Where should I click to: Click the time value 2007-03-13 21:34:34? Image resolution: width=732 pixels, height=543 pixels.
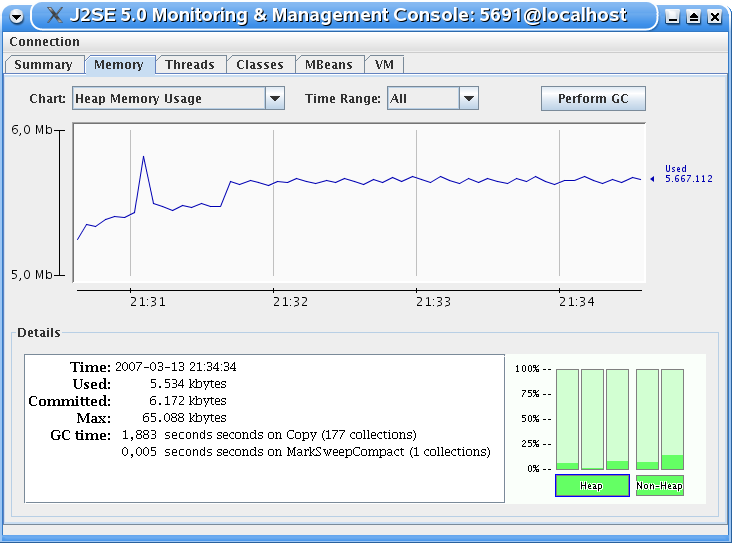pyautogui.click(x=176, y=367)
